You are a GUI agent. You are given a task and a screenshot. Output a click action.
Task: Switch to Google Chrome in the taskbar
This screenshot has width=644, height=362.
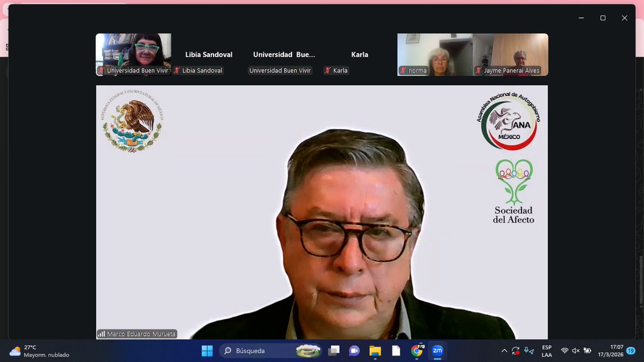click(x=416, y=351)
